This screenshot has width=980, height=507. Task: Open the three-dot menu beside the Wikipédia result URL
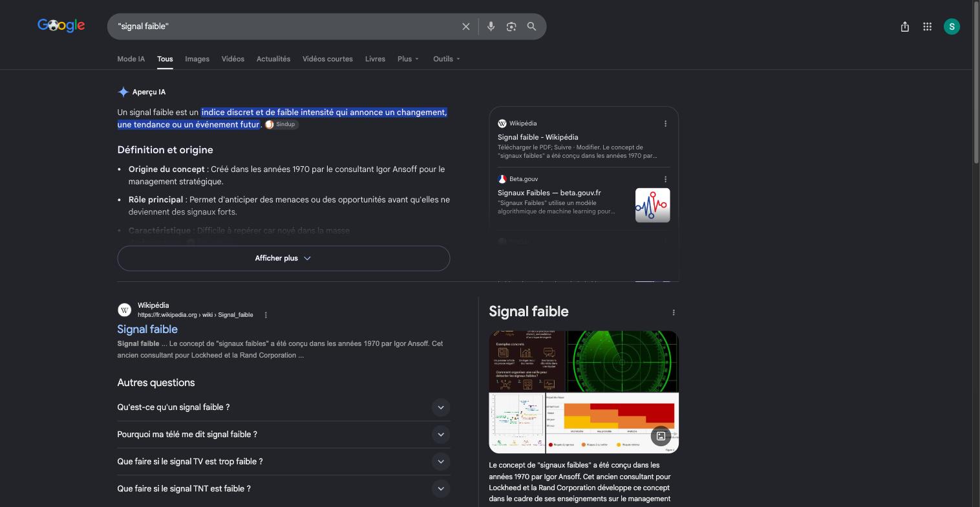click(266, 315)
